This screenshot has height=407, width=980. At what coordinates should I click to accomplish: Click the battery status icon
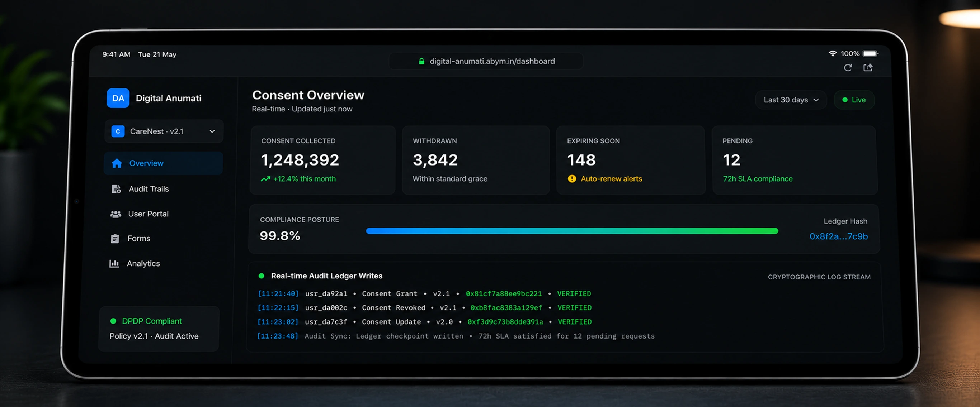(871, 54)
